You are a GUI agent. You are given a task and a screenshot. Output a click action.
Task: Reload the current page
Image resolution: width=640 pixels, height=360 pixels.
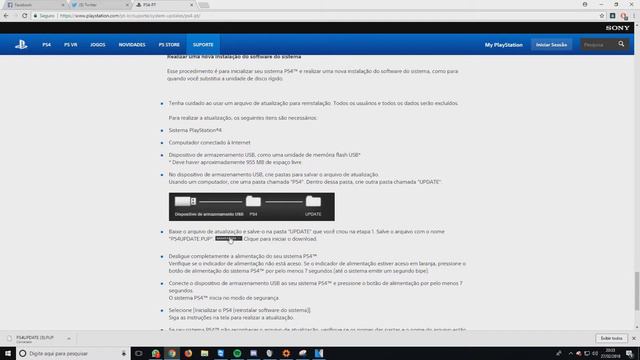coord(24,16)
